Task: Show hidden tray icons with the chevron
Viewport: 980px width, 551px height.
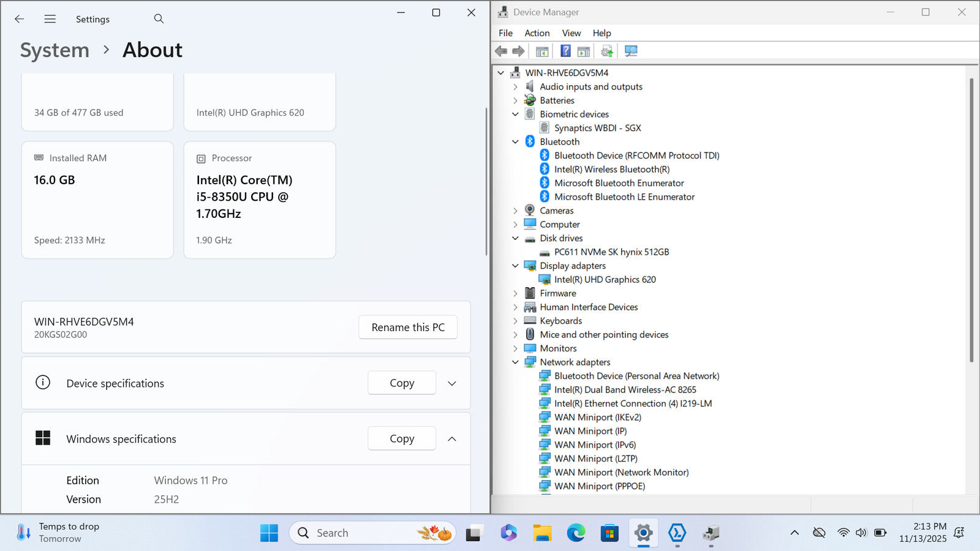Action: pos(794,533)
